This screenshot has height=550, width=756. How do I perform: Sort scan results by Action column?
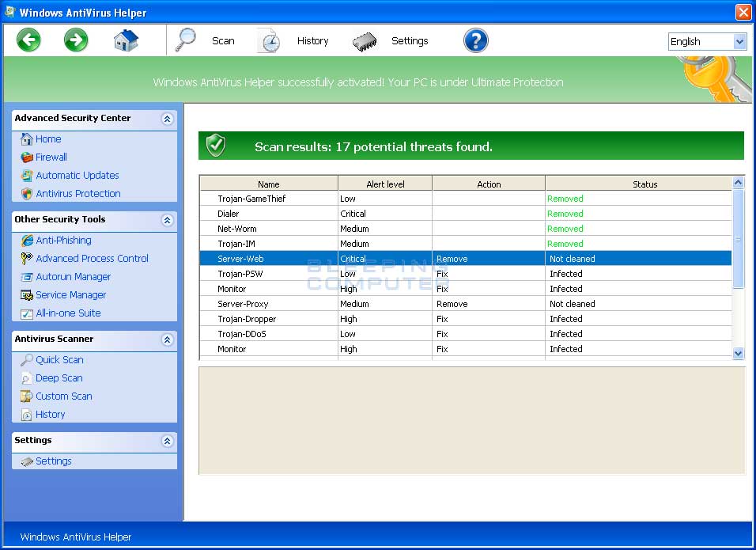tap(489, 184)
